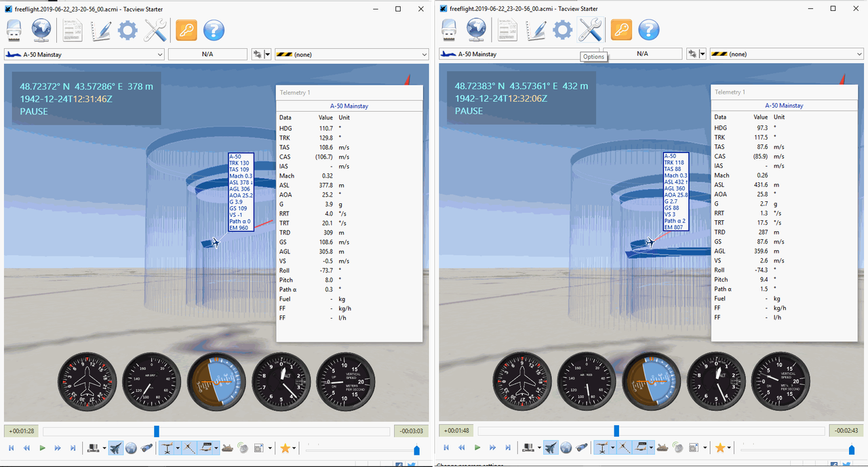Adjust the playback speed slider, left window

pos(416,450)
